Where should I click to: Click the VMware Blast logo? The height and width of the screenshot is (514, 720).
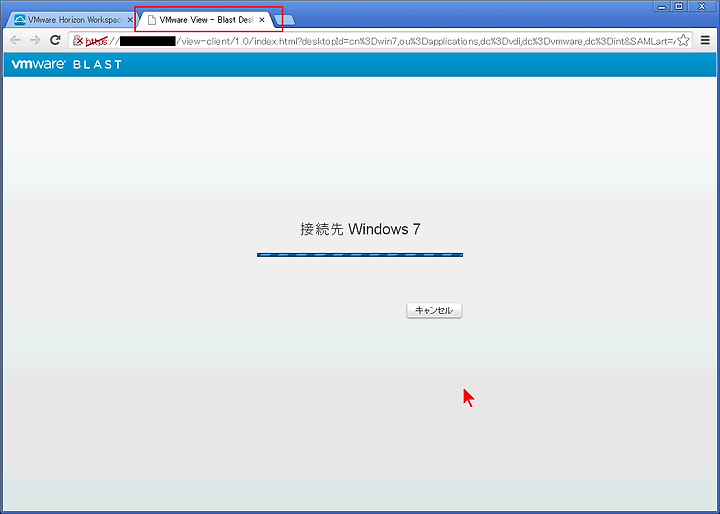coord(67,64)
